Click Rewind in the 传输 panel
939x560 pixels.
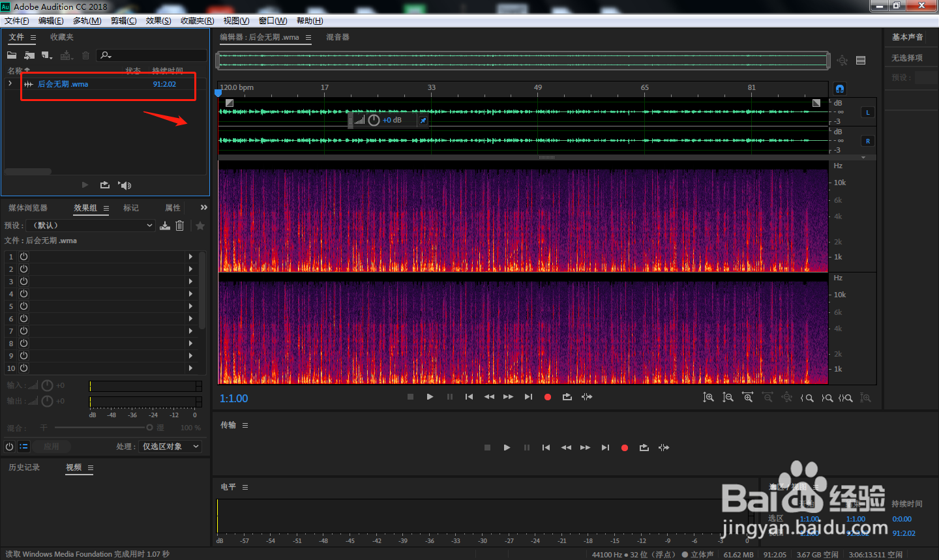point(566,447)
